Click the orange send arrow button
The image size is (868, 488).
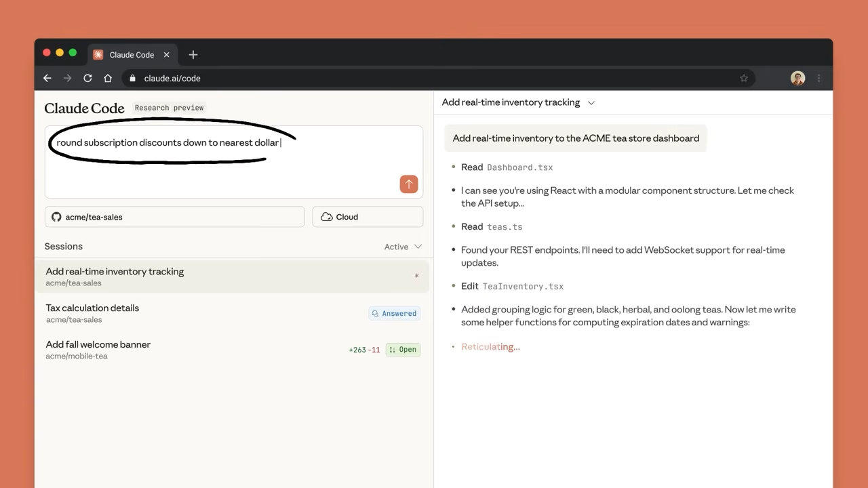point(408,184)
